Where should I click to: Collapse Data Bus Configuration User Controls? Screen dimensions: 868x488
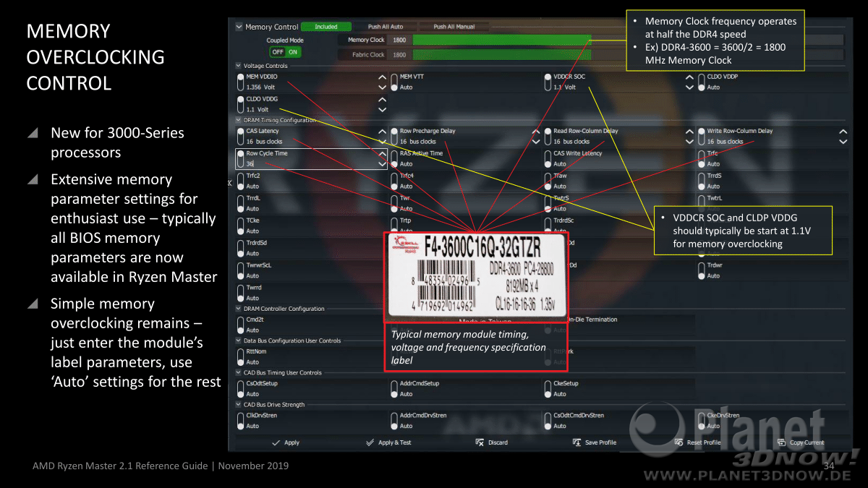point(239,341)
